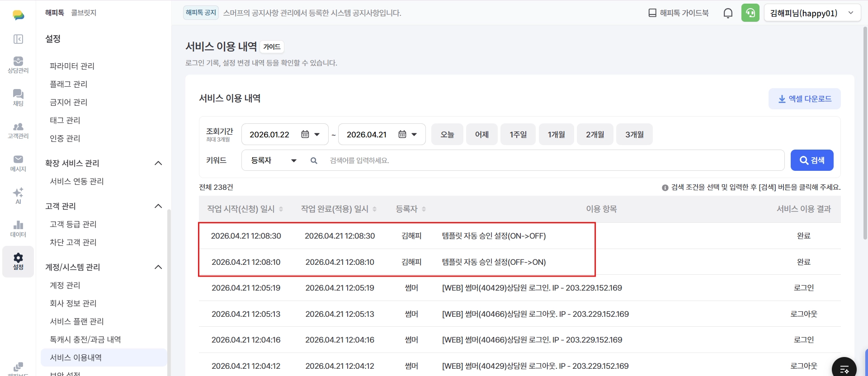Open 고객 등급 관리 menu
This screenshot has width=868, height=376.
[x=73, y=224]
